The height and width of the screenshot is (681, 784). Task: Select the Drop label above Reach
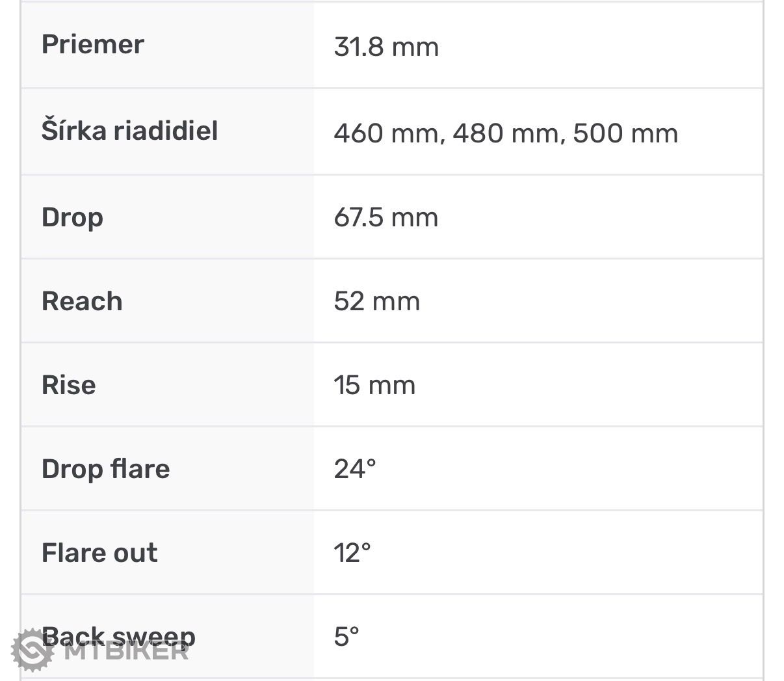pyautogui.click(x=72, y=217)
